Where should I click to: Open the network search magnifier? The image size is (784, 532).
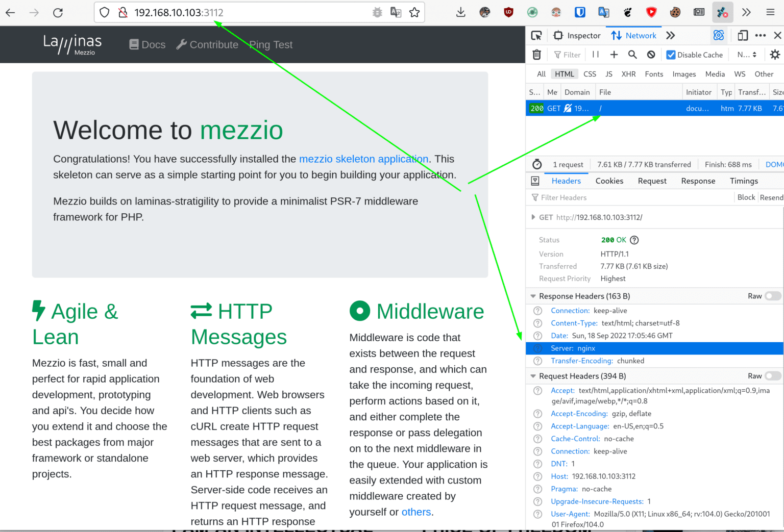[632, 55]
